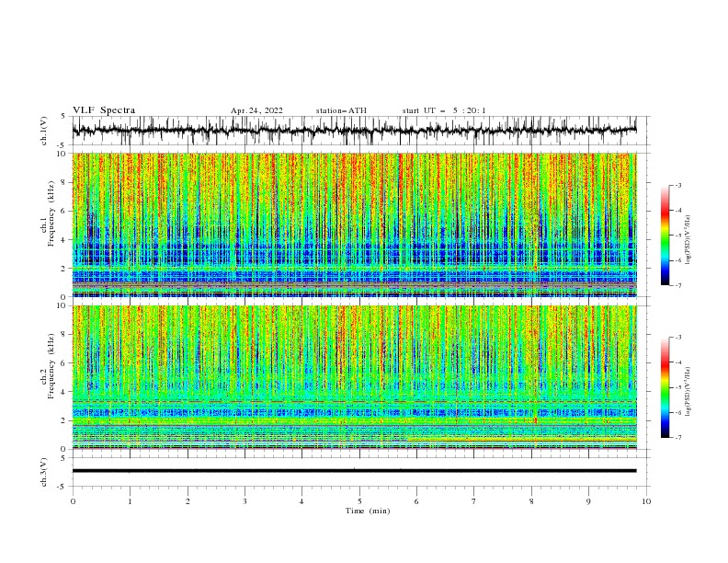Click the "-7" label on ch.1 colorbar
The width and height of the screenshot is (728, 563).
678,285
